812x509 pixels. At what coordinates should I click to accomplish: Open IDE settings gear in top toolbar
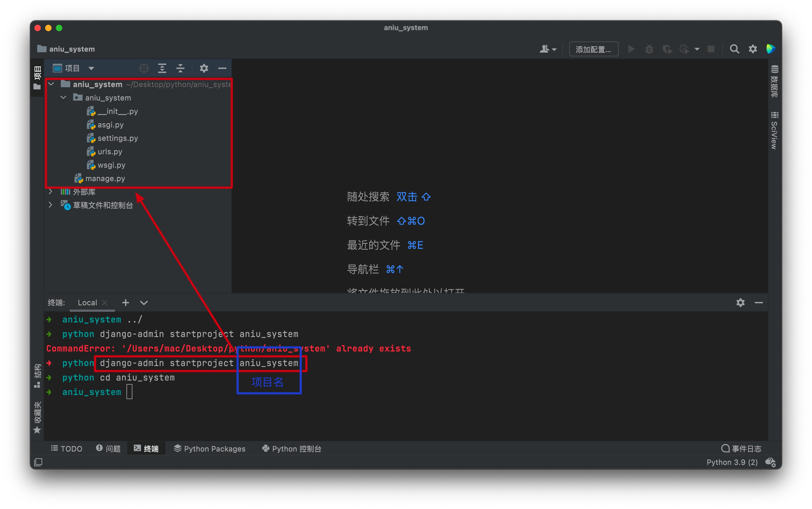click(752, 49)
